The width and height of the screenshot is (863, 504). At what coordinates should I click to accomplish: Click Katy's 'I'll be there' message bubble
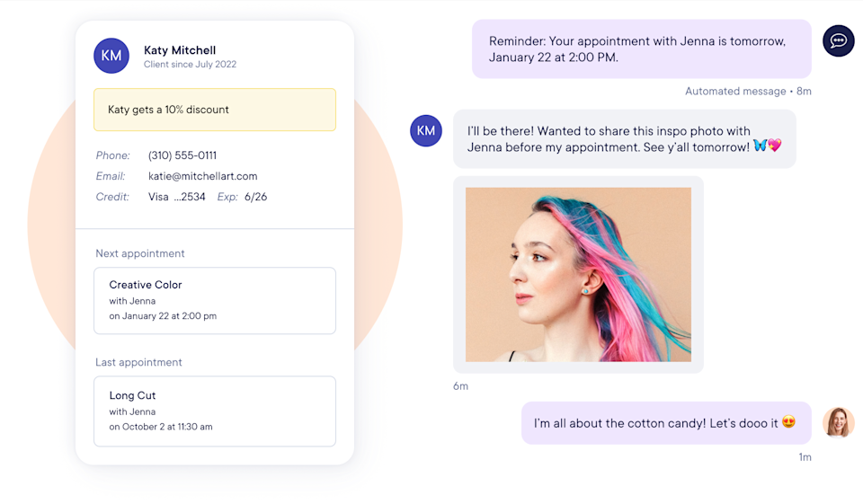point(624,138)
